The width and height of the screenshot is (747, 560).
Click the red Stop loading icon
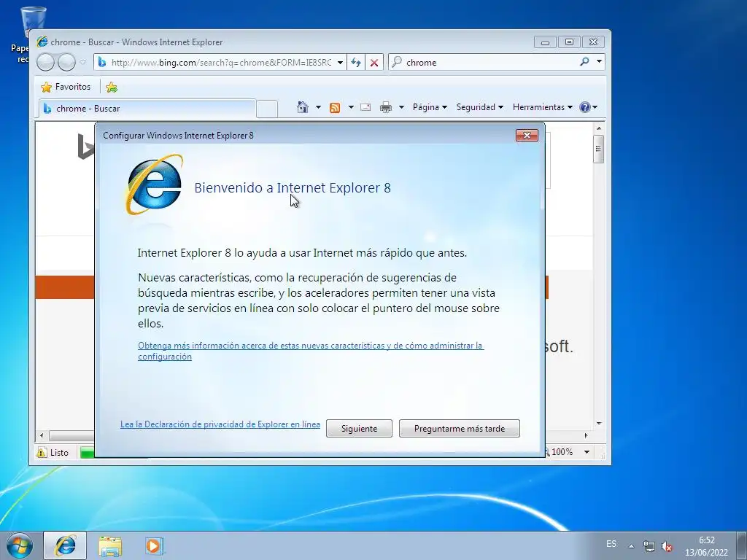(x=374, y=63)
